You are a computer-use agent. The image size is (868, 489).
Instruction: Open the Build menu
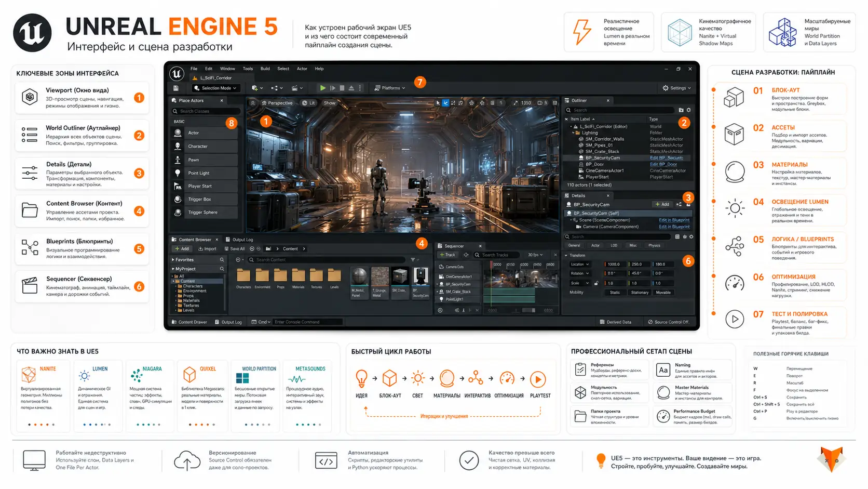point(265,69)
